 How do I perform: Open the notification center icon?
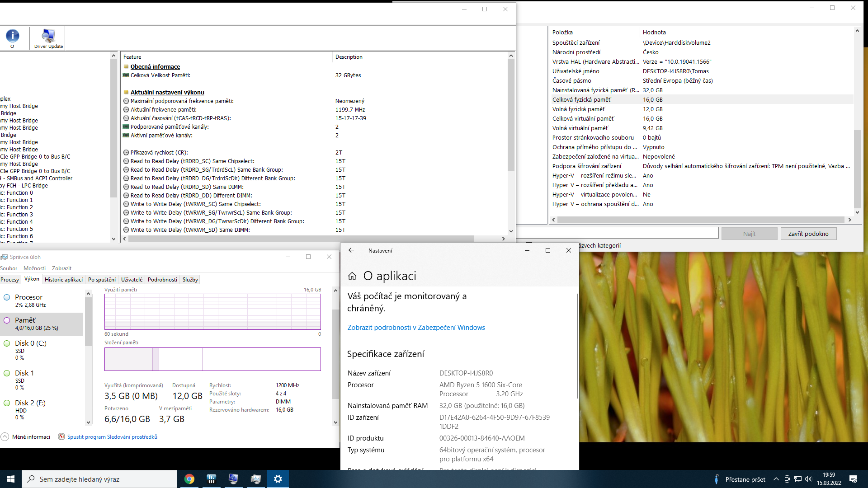point(853,479)
